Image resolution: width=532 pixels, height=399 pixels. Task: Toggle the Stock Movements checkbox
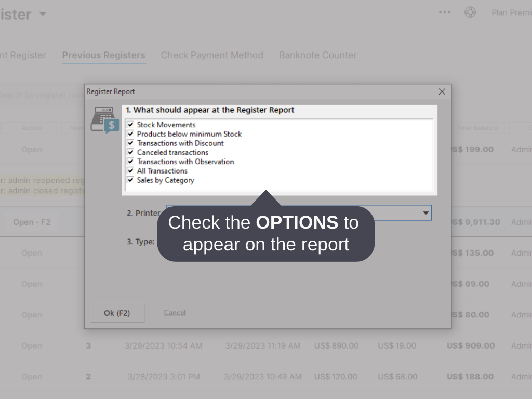tap(130, 125)
